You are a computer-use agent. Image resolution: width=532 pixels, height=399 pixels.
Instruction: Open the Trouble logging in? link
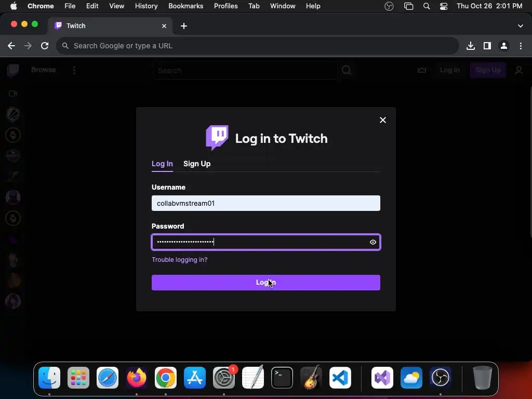tap(179, 260)
